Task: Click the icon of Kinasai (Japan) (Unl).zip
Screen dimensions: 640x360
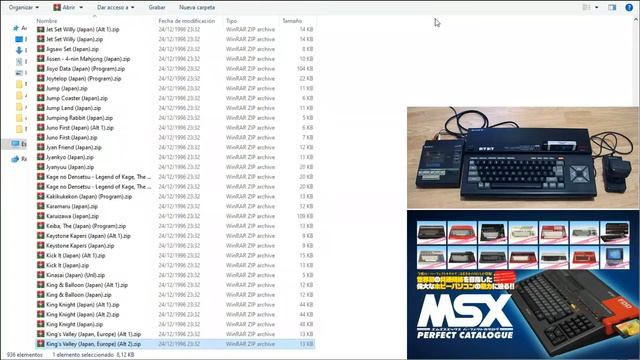Action: pyautogui.click(x=40, y=275)
